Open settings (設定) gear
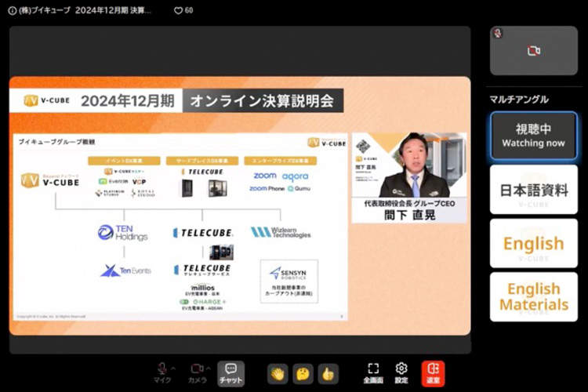This screenshot has width=588, height=392. (401, 373)
